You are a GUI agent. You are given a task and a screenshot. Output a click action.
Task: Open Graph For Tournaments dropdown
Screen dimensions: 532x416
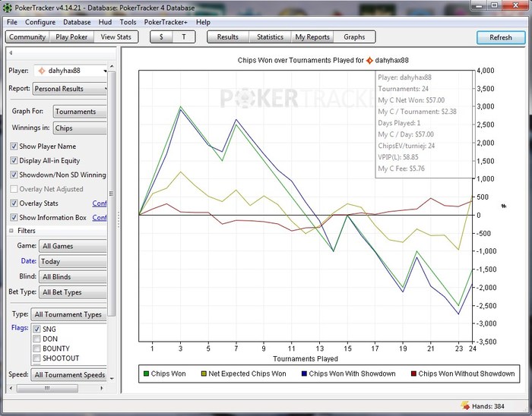tap(80, 112)
